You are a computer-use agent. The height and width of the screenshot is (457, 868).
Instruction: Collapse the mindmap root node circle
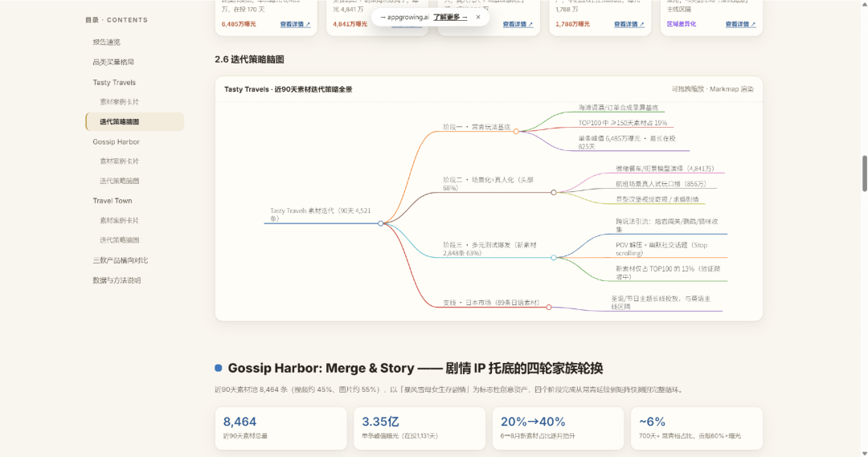(x=381, y=223)
